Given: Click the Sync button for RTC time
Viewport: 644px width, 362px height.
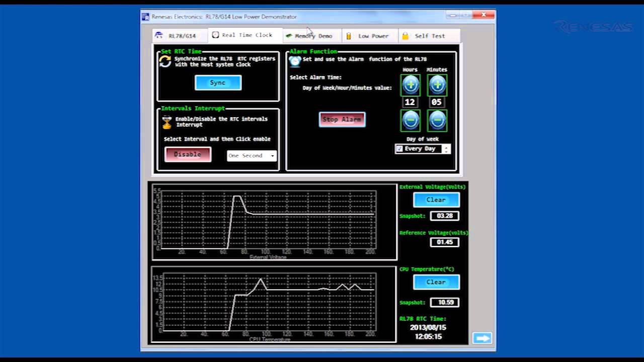Looking at the screenshot, I should [x=218, y=82].
